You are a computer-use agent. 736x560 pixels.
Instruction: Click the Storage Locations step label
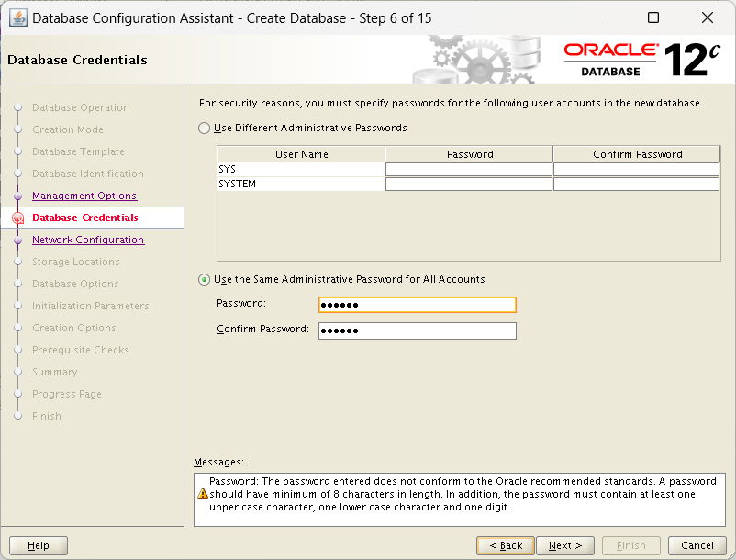[76, 262]
